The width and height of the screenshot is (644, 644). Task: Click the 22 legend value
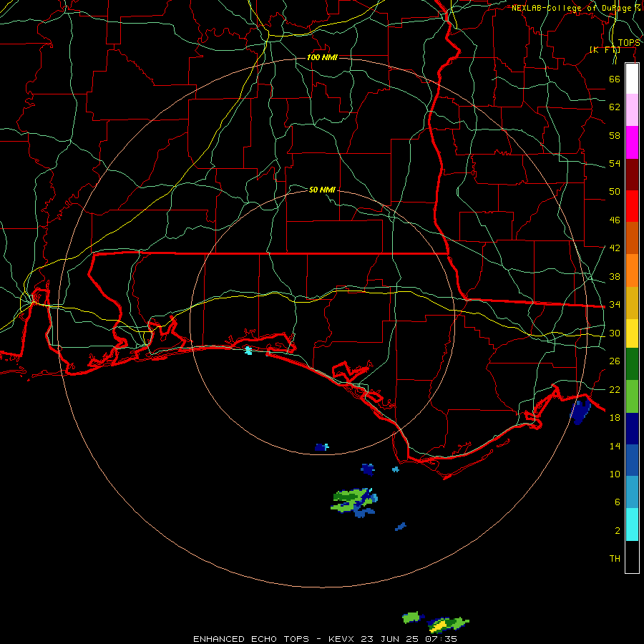tap(615, 389)
